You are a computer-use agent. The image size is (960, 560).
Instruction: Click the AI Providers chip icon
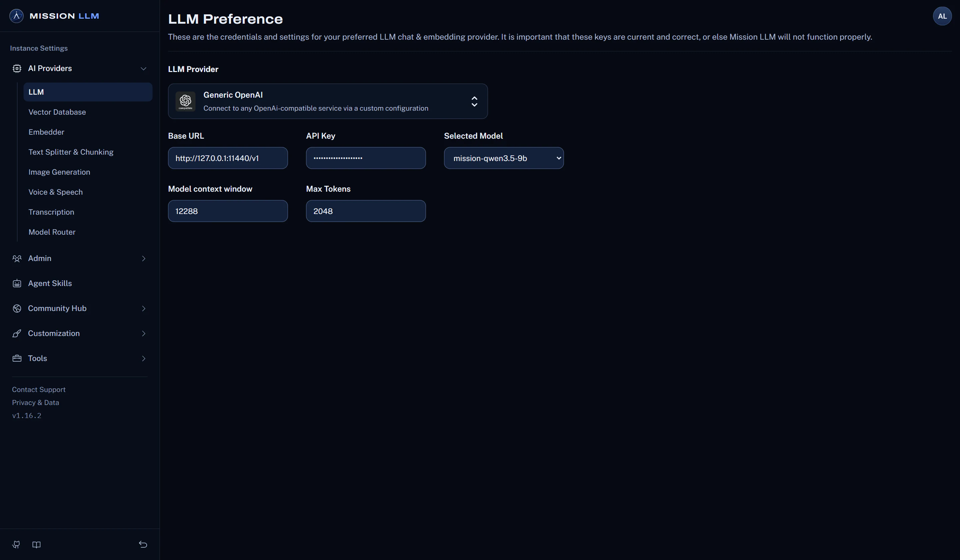[x=17, y=69]
